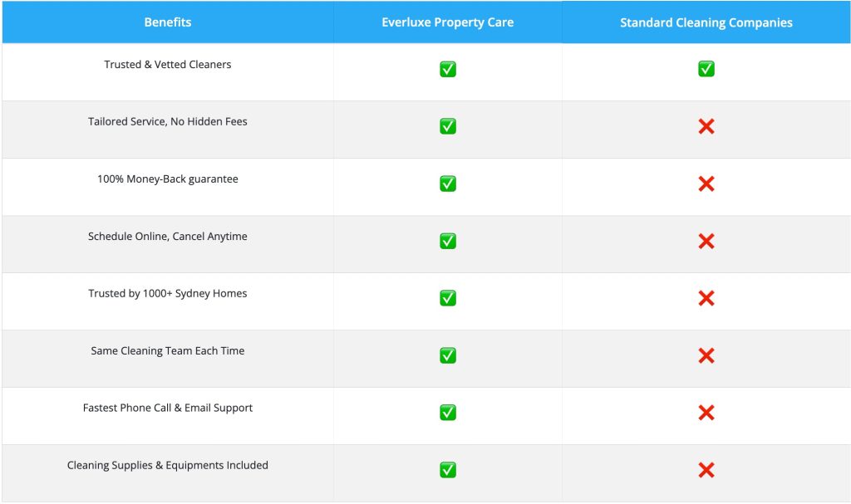
Task: Click green check for Cleaning Supplies & Equipments Included
Action: point(448,469)
